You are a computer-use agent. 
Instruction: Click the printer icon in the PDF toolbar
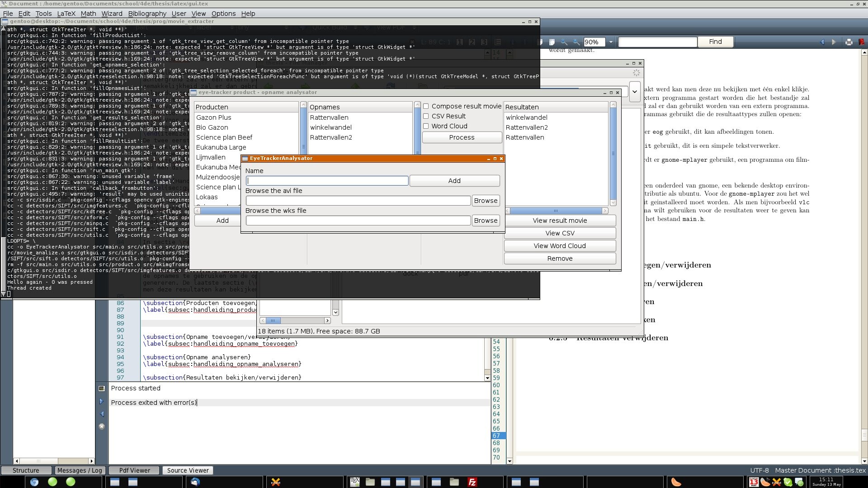pos(849,42)
